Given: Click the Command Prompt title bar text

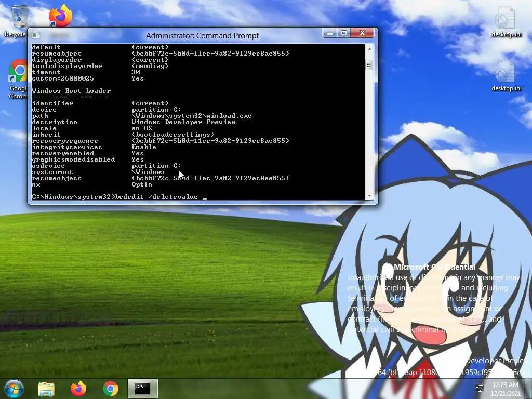Looking at the screenshot, I should pos(203,36).
